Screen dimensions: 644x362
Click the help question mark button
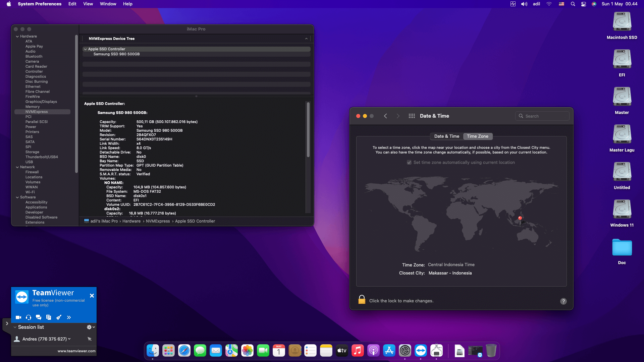(563, 301)
